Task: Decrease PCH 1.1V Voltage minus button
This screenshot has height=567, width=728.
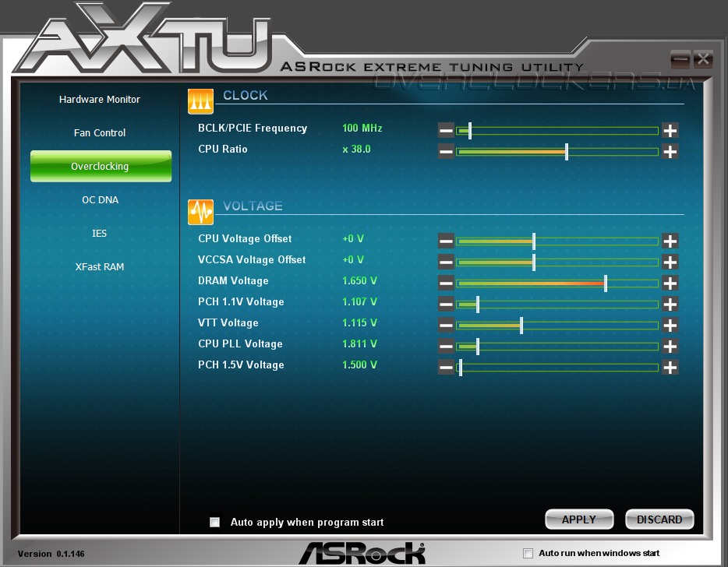Action: pos(446,304)
